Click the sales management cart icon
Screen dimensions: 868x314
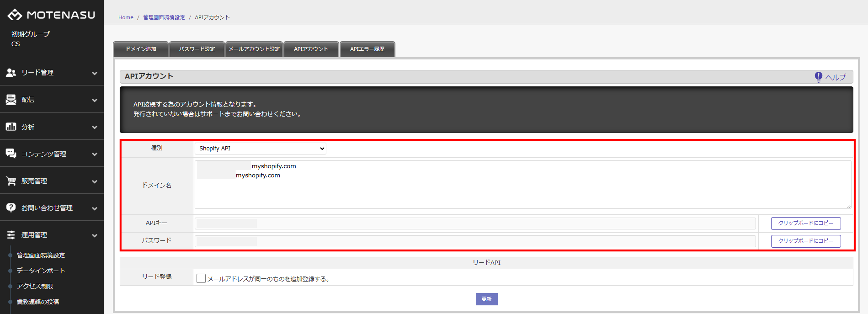pos(11,181)
